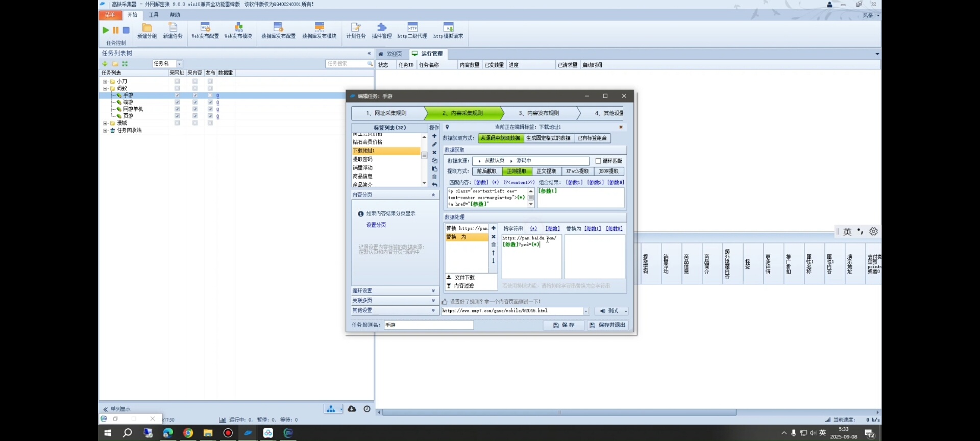
Task: Click the green Start task play icon
Action: click(106, 30)
